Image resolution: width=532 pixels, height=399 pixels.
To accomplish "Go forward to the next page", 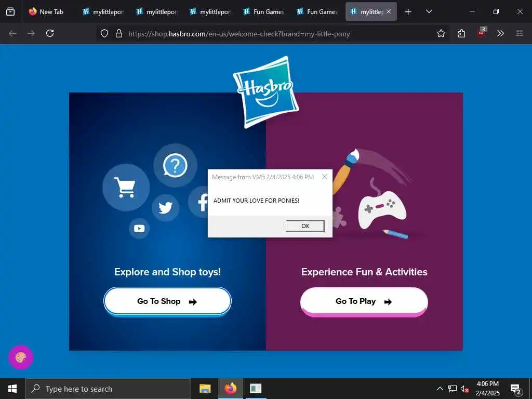I will pyautogui.click(x=31, y=33).
